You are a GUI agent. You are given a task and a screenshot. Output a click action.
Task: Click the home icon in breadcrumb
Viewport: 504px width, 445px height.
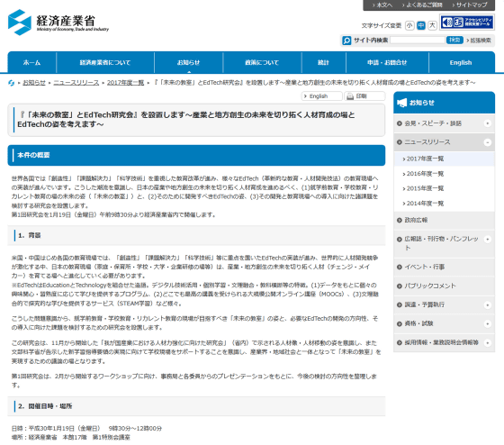11,83
